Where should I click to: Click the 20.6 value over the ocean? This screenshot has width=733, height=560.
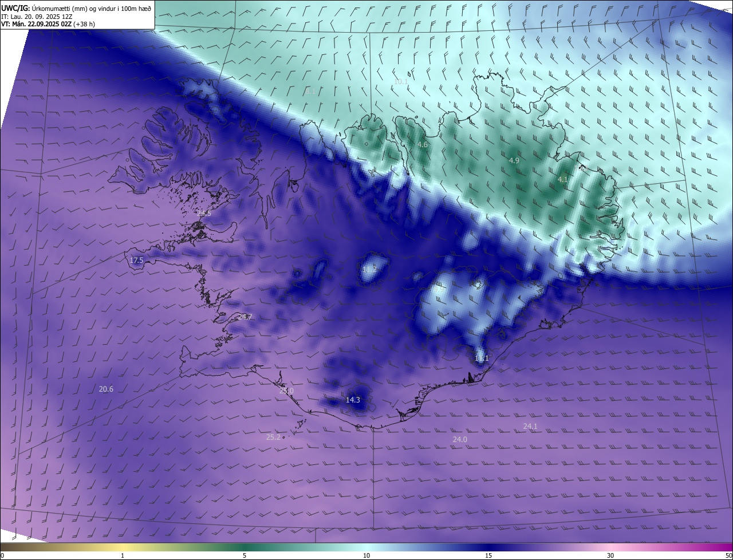pyautogui.click(x=106, y=389)
